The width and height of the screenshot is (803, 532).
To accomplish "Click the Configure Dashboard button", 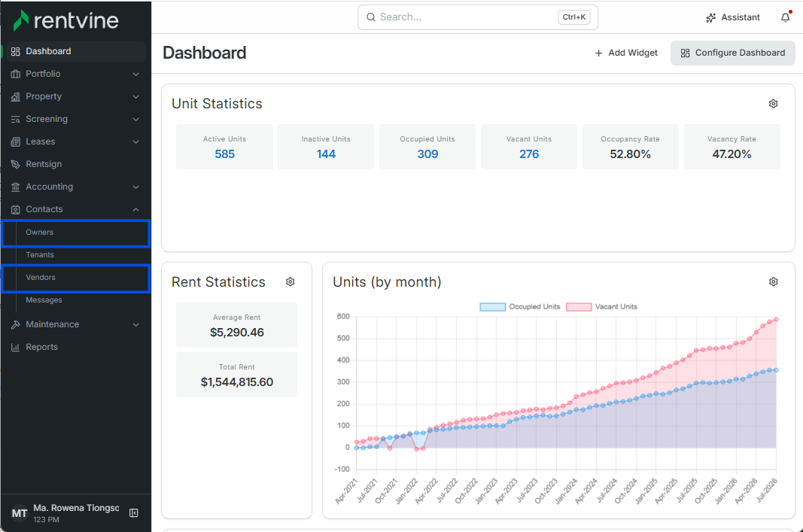I will coord(733,53).
